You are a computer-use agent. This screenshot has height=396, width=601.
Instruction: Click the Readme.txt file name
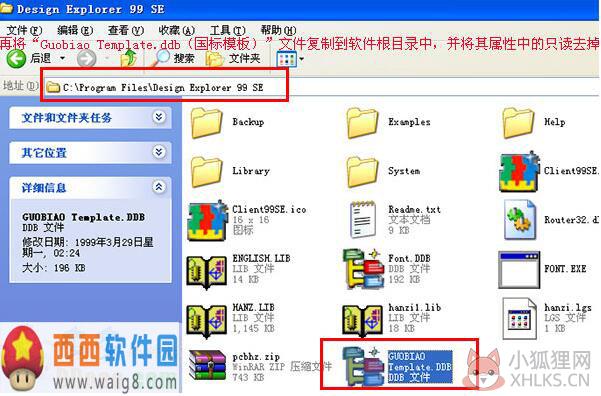click(x=414, y=209)
